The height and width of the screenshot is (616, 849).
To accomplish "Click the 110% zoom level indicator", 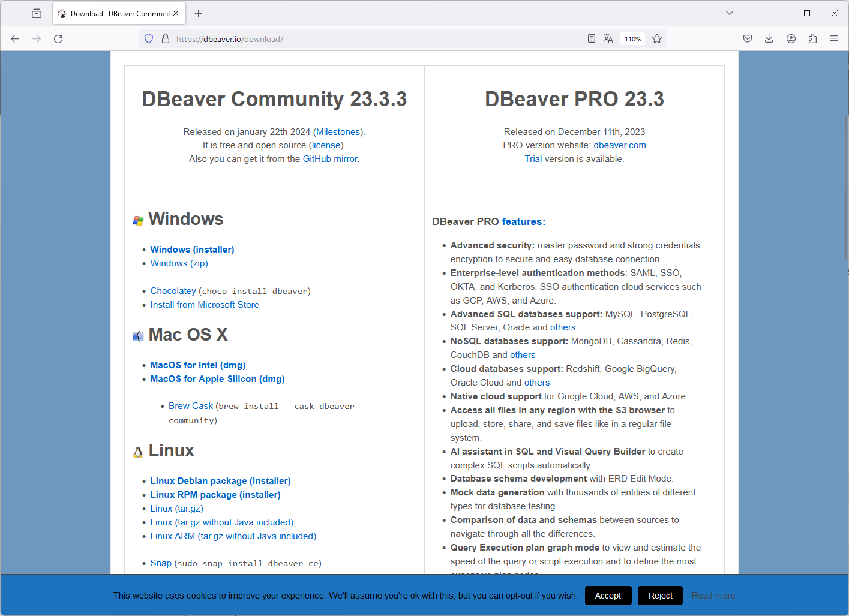I will tap(632, 39).
